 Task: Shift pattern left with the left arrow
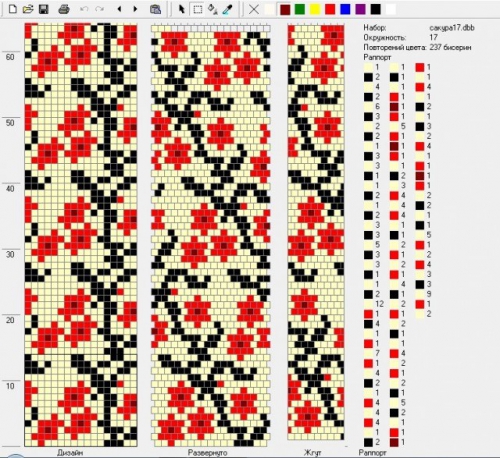pyautogui.click(x=119, y=9)
